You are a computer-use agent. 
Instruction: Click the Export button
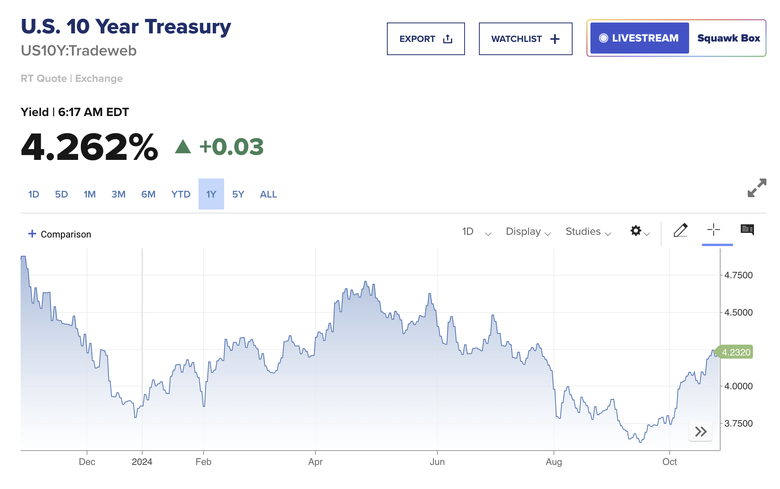tap(426, 39)
